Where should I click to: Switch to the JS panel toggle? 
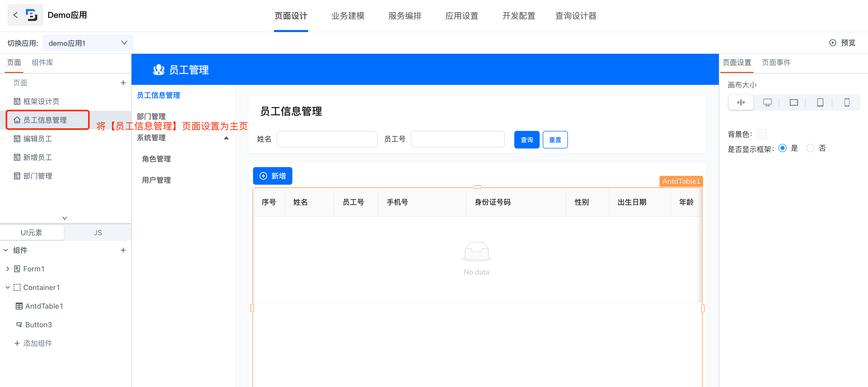(98, 233)
